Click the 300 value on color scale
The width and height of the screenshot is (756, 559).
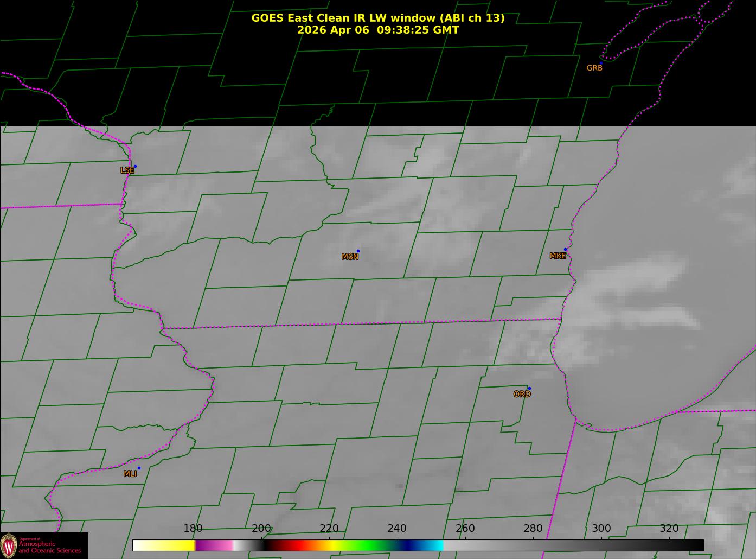(x=601, y=528)
